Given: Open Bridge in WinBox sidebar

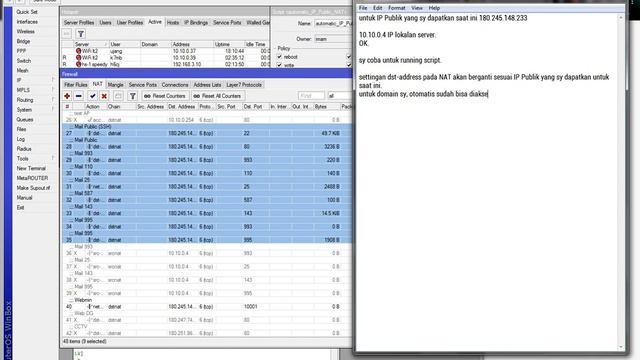Looking at the screenshot, I should (23, 41).
